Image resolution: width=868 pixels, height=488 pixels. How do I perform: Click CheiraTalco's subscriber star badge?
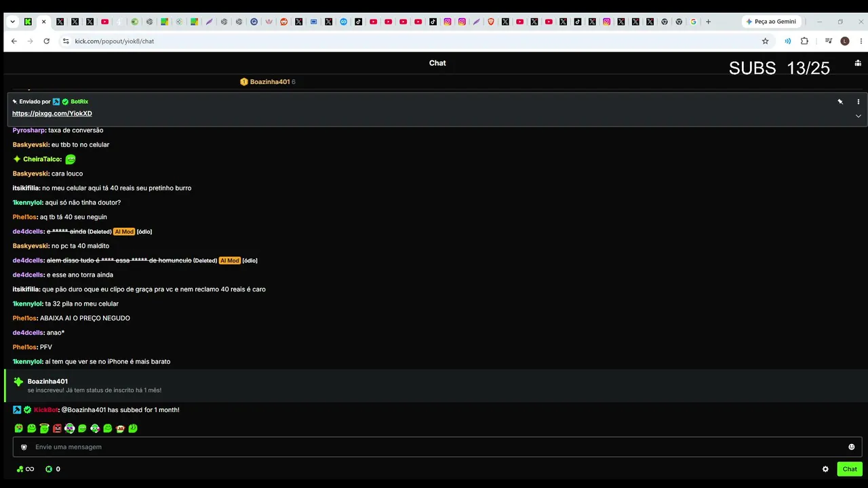coord(17,159)
